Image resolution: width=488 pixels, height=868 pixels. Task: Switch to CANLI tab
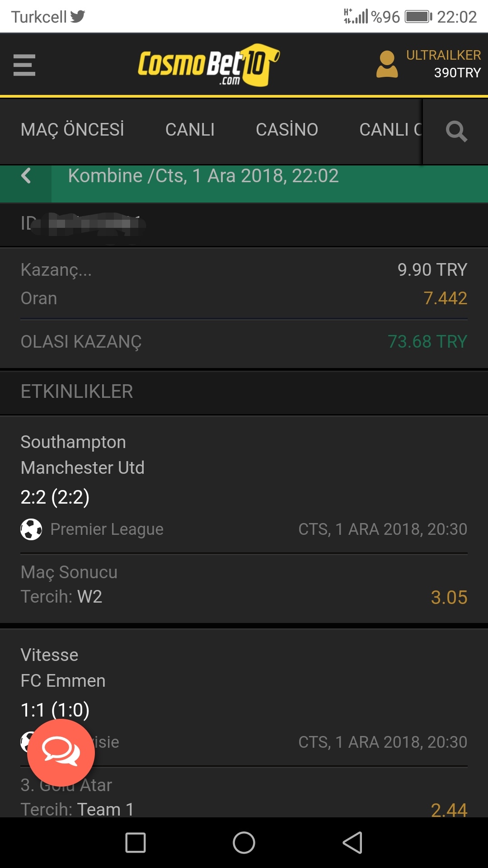point(190,130)
